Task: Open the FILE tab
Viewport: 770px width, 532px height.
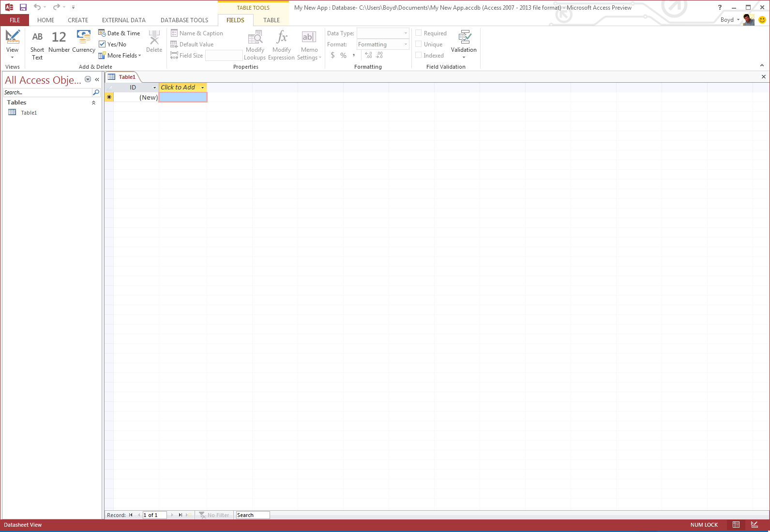Action: (15, 20)
